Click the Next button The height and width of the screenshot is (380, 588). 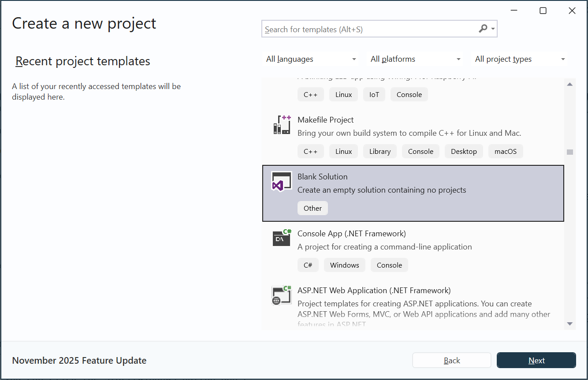(x=536, y=361)
